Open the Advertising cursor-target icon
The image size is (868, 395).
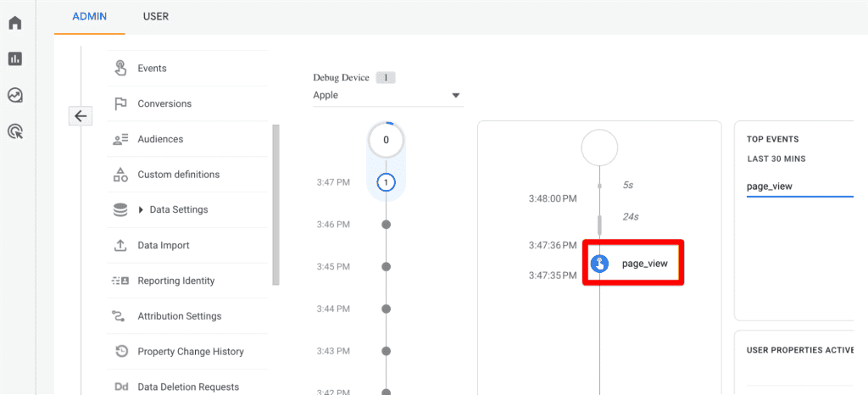point(15,131)
